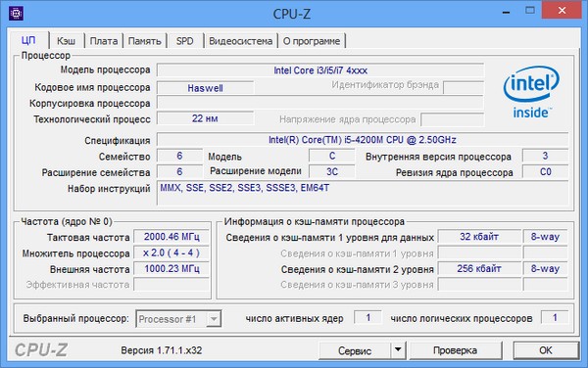Click the Версия 1.71.1.x32 text

coord(162,350)
